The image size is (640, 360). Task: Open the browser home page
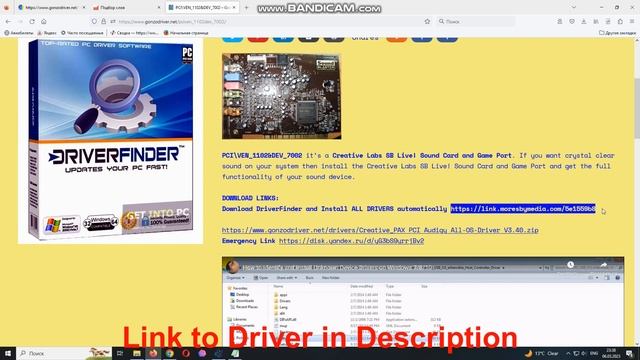[44, 21]
